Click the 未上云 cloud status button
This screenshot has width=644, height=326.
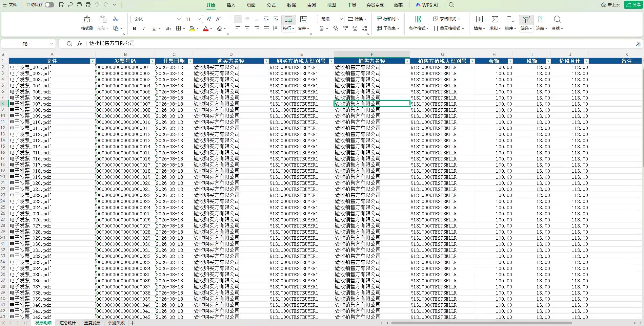tap(611, 5)
